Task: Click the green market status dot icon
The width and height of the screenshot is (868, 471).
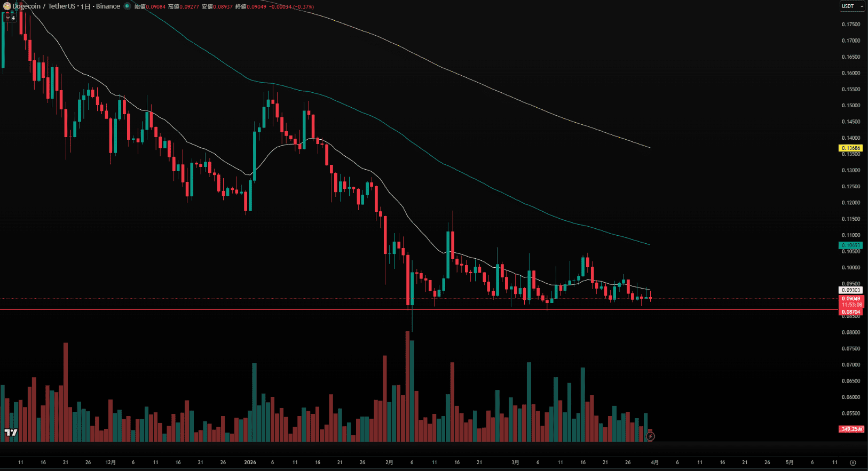Action: click(127, 6)
